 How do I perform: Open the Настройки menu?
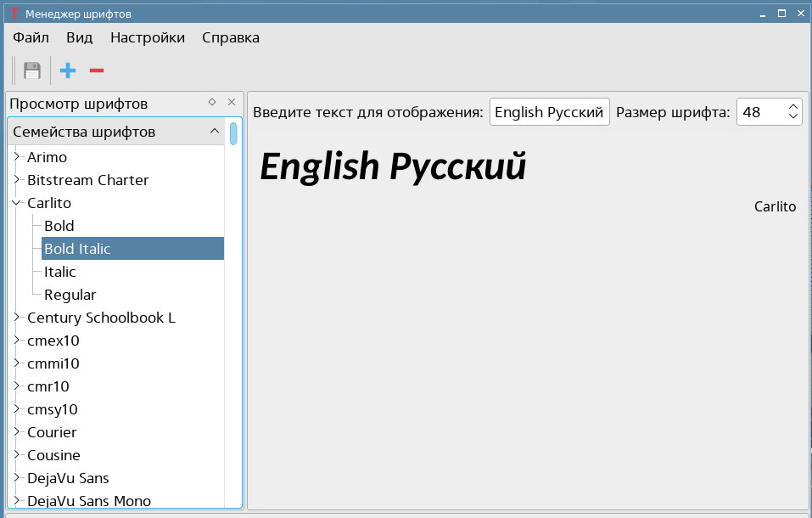(148, 37)
